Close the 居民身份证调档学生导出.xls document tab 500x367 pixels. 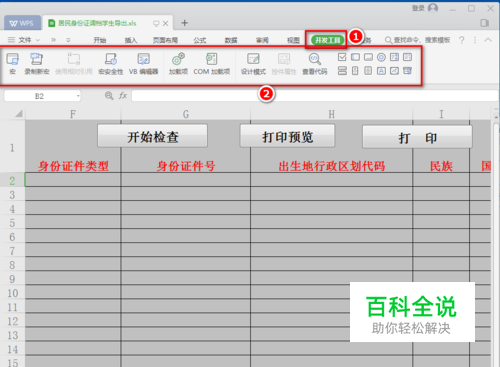[165, 23]
